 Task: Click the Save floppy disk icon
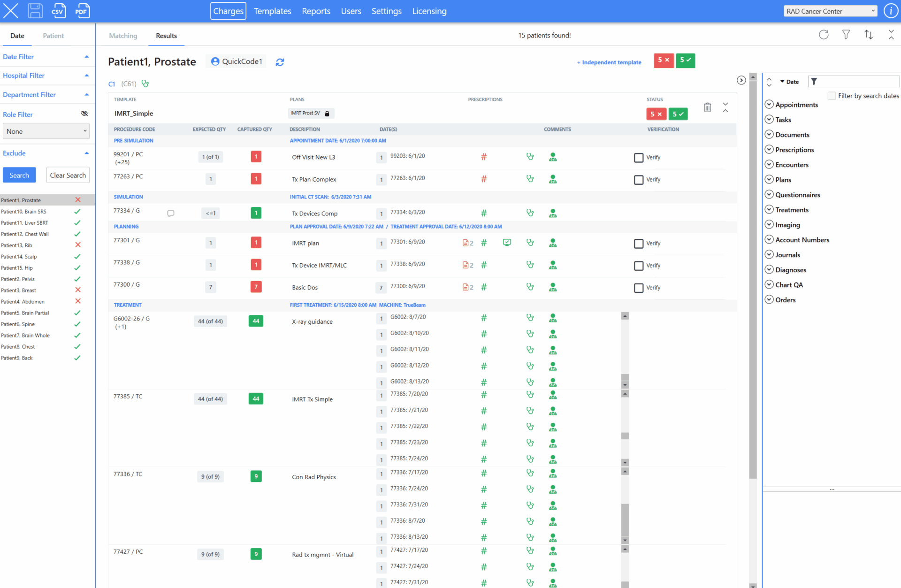[x=35, y=11]
